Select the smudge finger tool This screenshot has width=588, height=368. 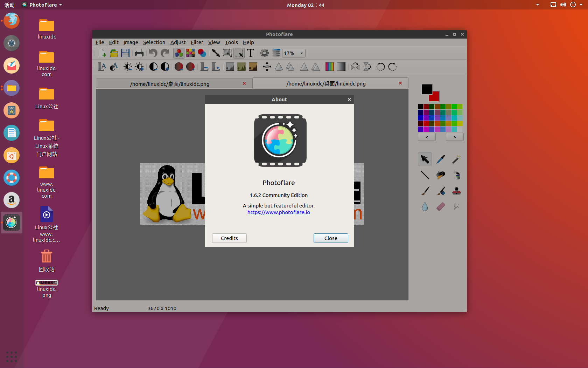pos(456,206)
